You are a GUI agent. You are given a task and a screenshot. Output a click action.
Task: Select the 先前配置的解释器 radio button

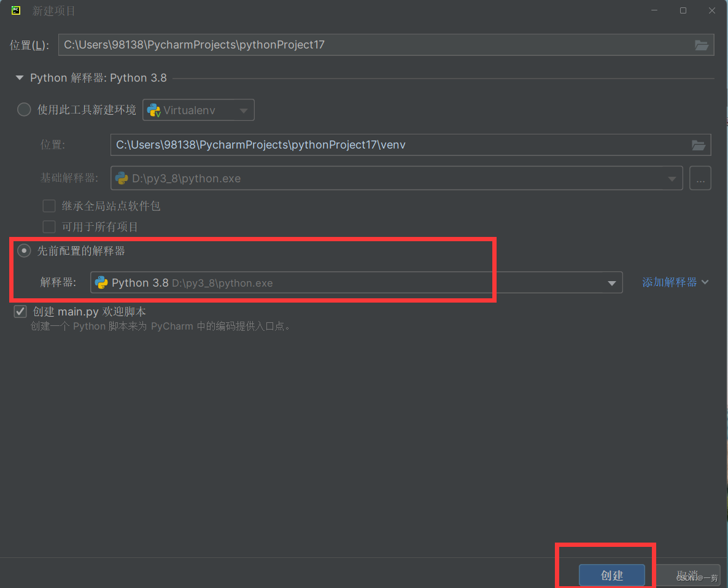coord(24,250)
